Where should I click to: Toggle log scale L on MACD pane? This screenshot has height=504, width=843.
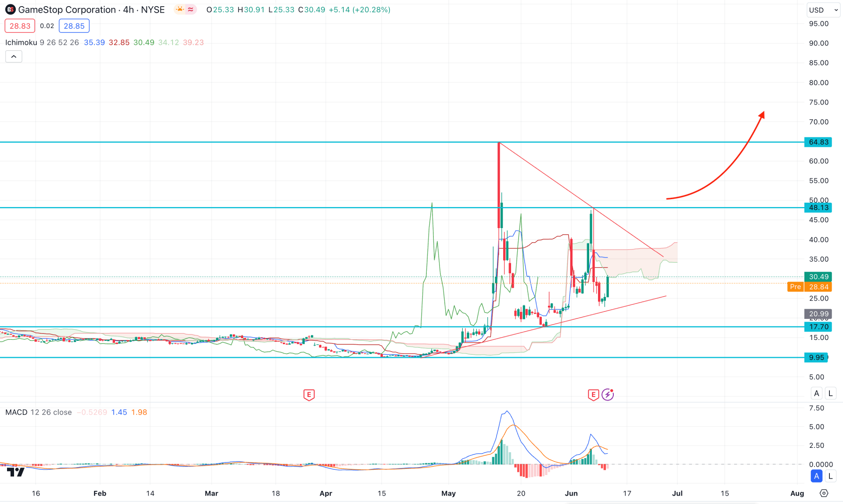pyautogui.click(x=830, y=476)
